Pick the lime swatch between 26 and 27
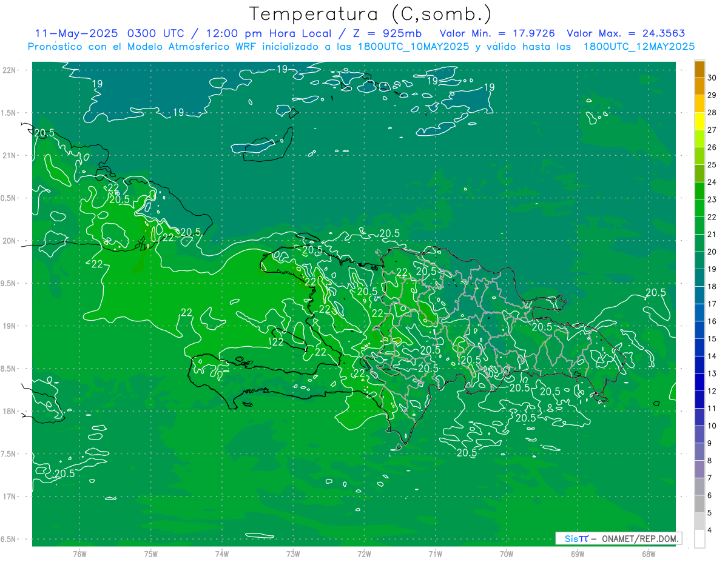Image resolution: width=728 pixels, height=562 pixels. [699, 138]
